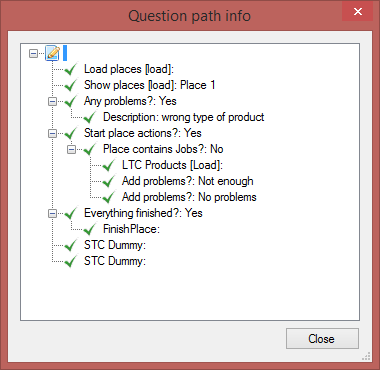This screenshot has width=380, height=370.
Task: Click checkmark icon next to Description
Action: coord(90,117)
